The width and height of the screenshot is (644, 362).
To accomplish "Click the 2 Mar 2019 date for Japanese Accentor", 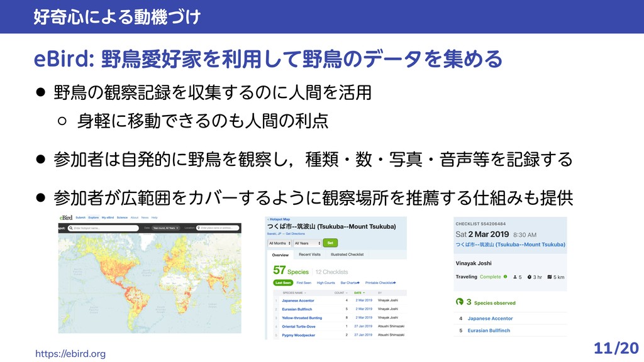I will coord(364,300).
